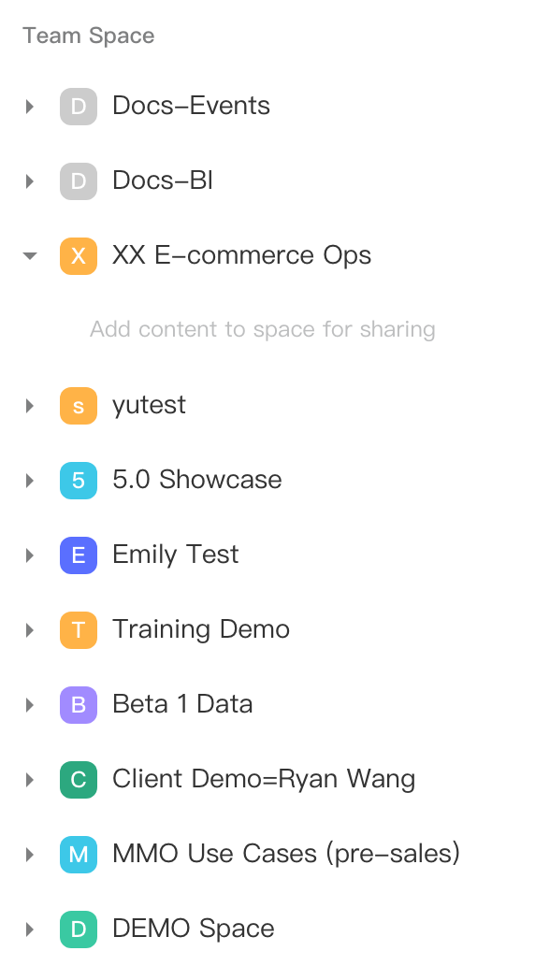Click the gray D icon for Docs-BI
535x980 pixels.
79,181
